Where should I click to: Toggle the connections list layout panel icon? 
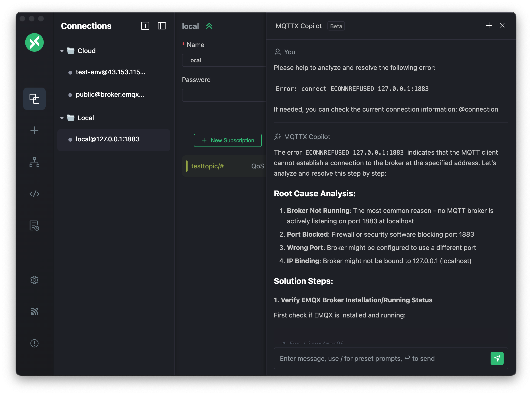coord(162,26)
